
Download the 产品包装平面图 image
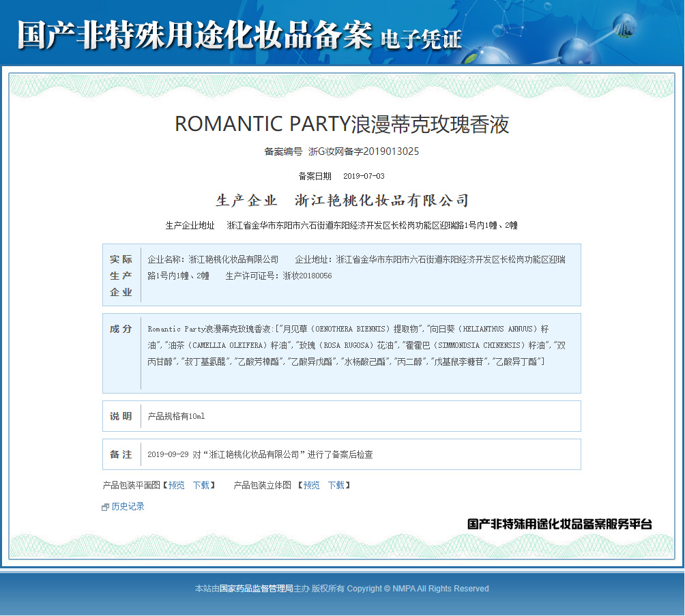(201, 485)
